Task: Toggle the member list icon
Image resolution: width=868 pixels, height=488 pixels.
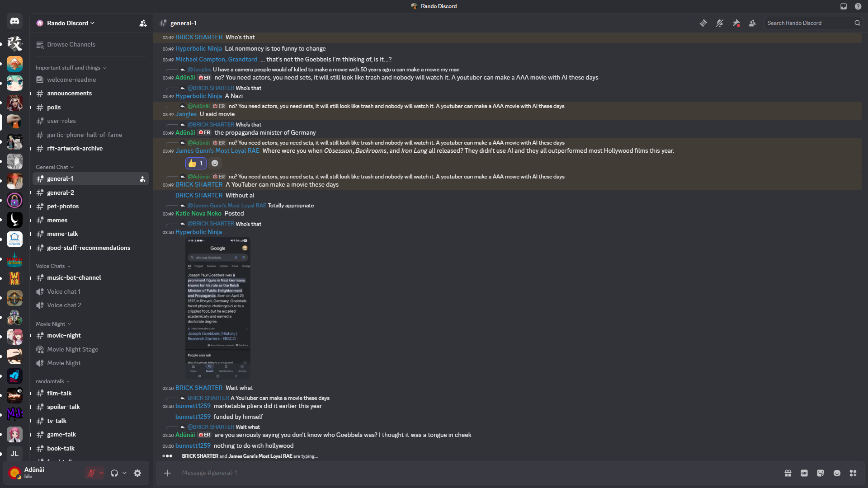Action: 752,23
